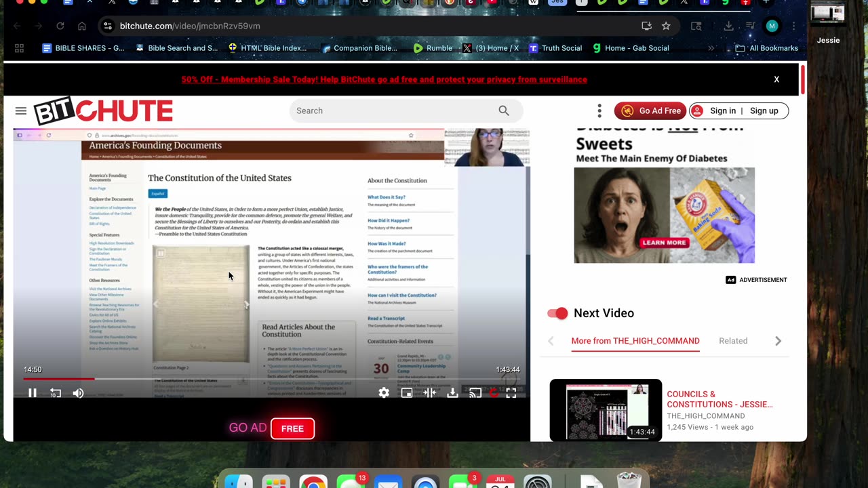This screenshot has height=488, width=868.
Task: Cast video to a device
Action: click(x=475, y=393)
